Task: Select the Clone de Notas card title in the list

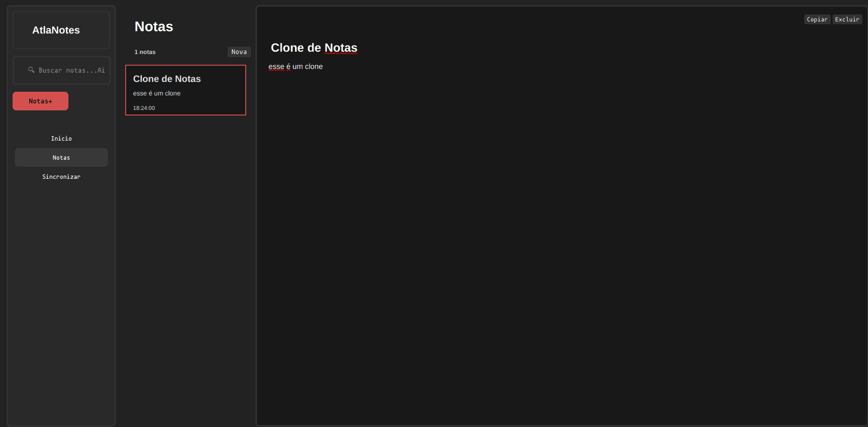Action: tap(167, 79)
